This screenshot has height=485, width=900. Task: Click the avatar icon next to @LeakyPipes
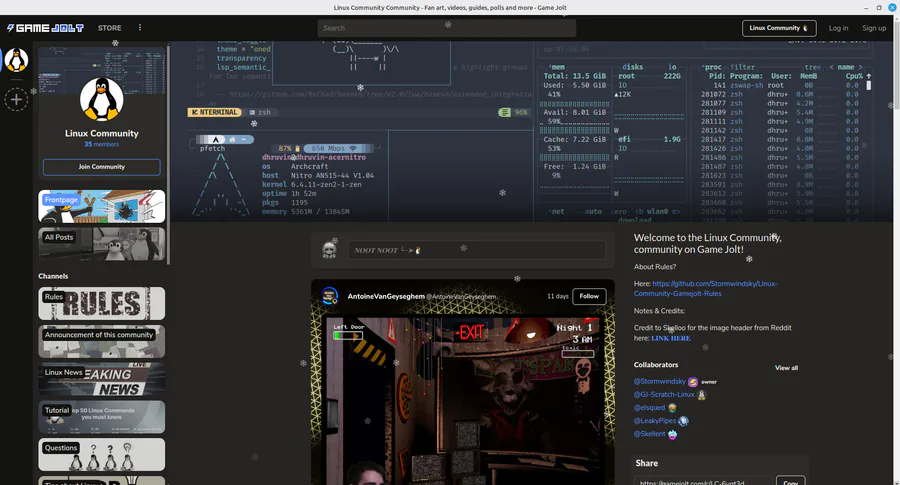(x=683, y=421)
